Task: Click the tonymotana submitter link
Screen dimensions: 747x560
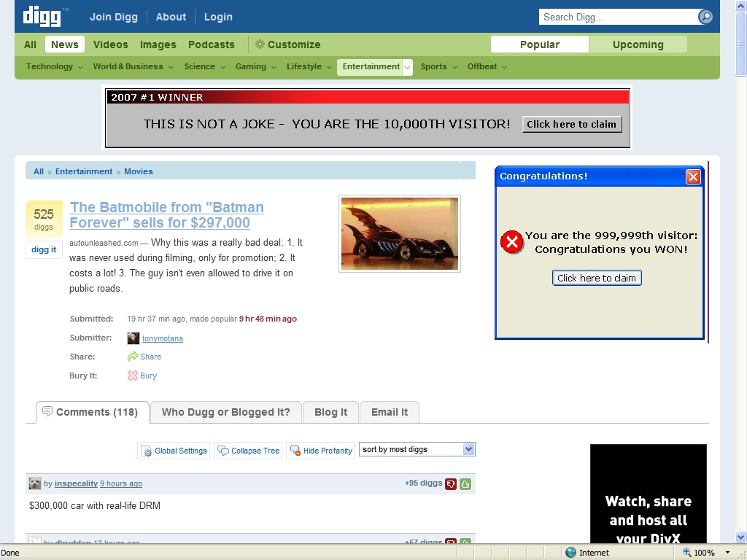Action: (x=163, y=338)
